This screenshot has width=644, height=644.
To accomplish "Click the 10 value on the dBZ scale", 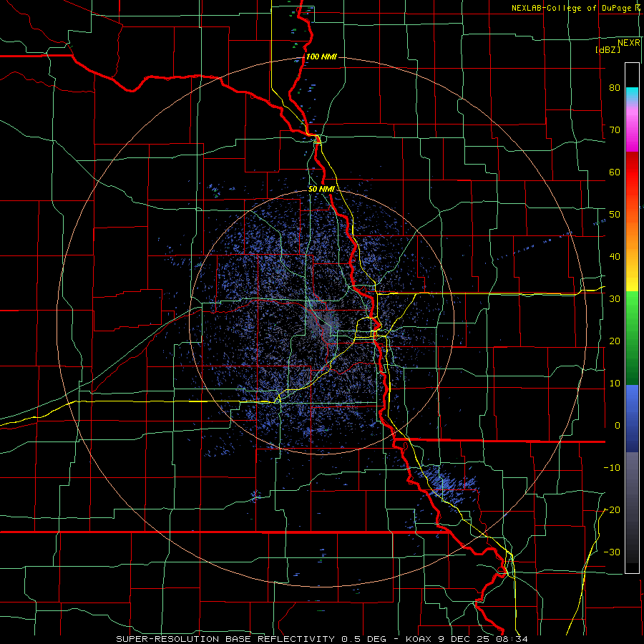I will [615, 384].
